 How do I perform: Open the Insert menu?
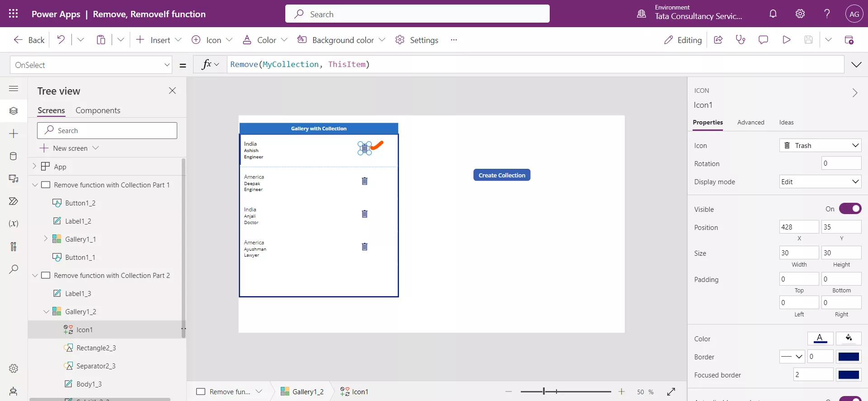pyautogui.click(x=159, y=40)
